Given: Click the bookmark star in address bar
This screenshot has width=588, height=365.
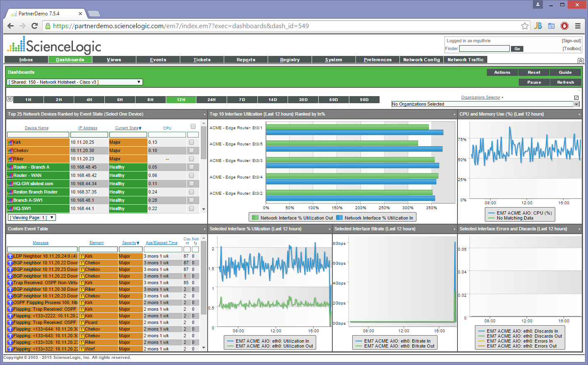Looking at the screenshot, I should [525, 26].
